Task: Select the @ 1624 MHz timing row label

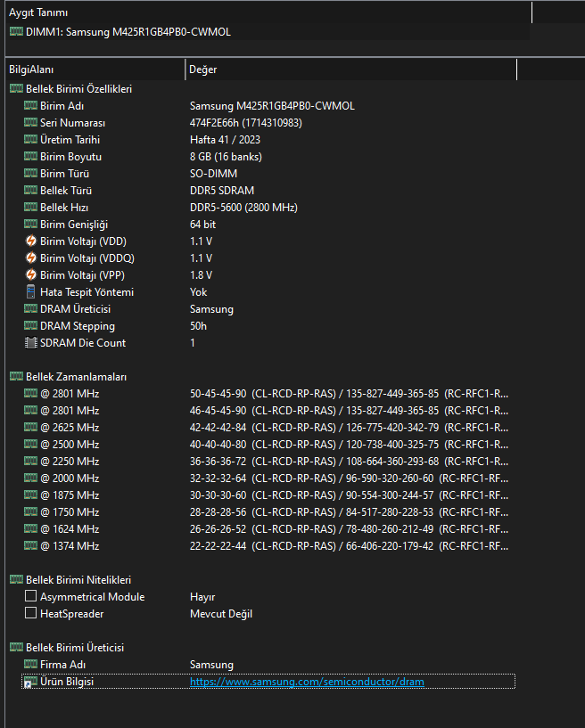Action: (70, 529)
